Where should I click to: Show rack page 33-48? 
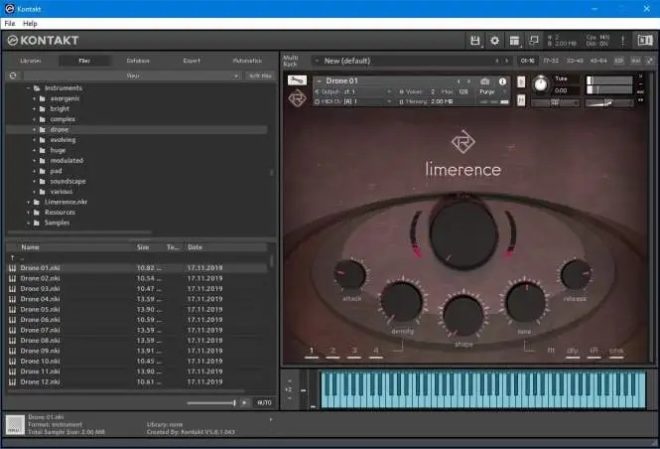coord(575,61)
